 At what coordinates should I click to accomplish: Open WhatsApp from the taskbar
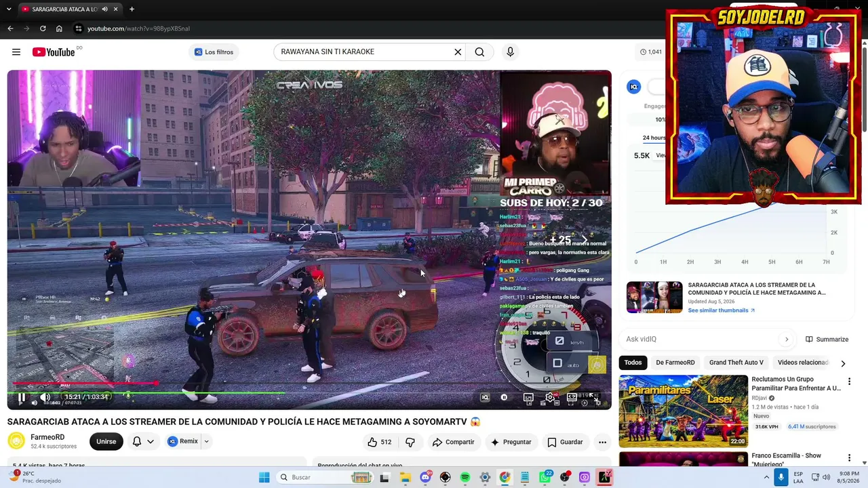pos(545,477)
